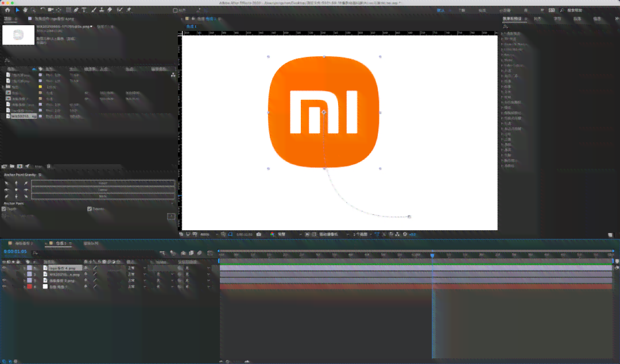Open the 效果和预设 panel tab

[512, 18]
